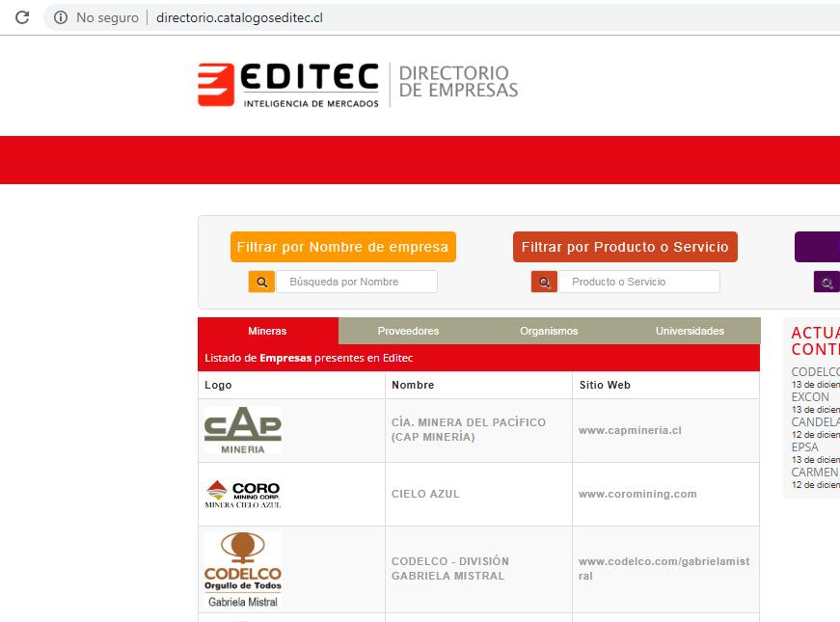Open the Editec logo home link
Viewport: 840px width, 622px height.
pyautogui.click(x=288, y=85)
